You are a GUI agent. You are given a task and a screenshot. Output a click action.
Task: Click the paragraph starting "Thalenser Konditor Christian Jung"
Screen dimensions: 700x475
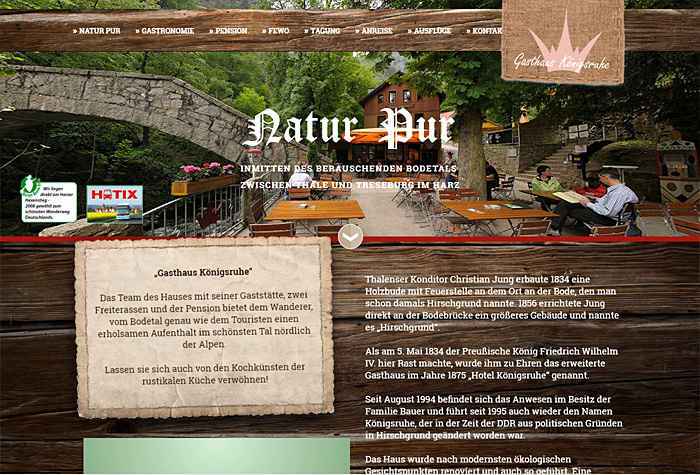click(x=492, y=304)
